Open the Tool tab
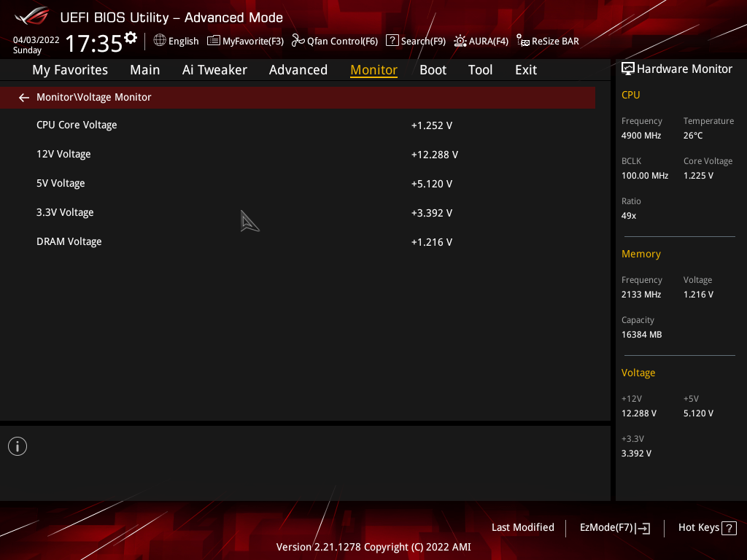The width and height of the screenshot is (747, 560). [480, 70]
